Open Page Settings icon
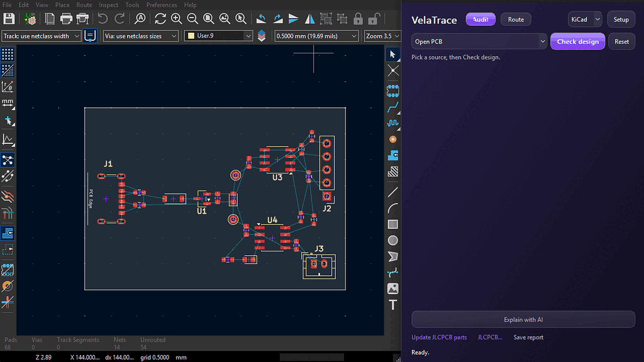Image resolution: width=644 pixels, height=362 pixels. pos(50,19)
